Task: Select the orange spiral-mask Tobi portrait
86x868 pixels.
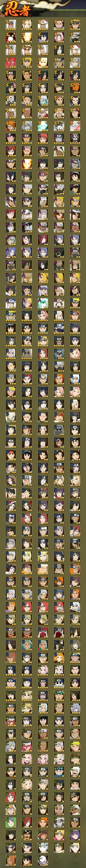Action: 75,88
